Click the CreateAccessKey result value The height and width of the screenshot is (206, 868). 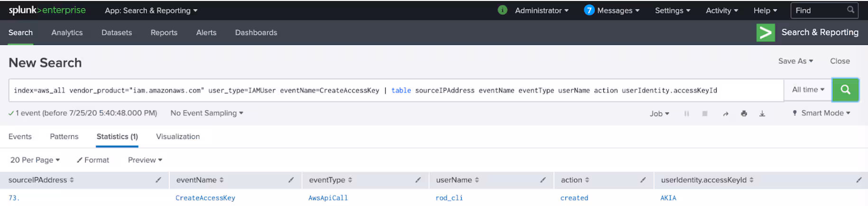pos(205,198)
